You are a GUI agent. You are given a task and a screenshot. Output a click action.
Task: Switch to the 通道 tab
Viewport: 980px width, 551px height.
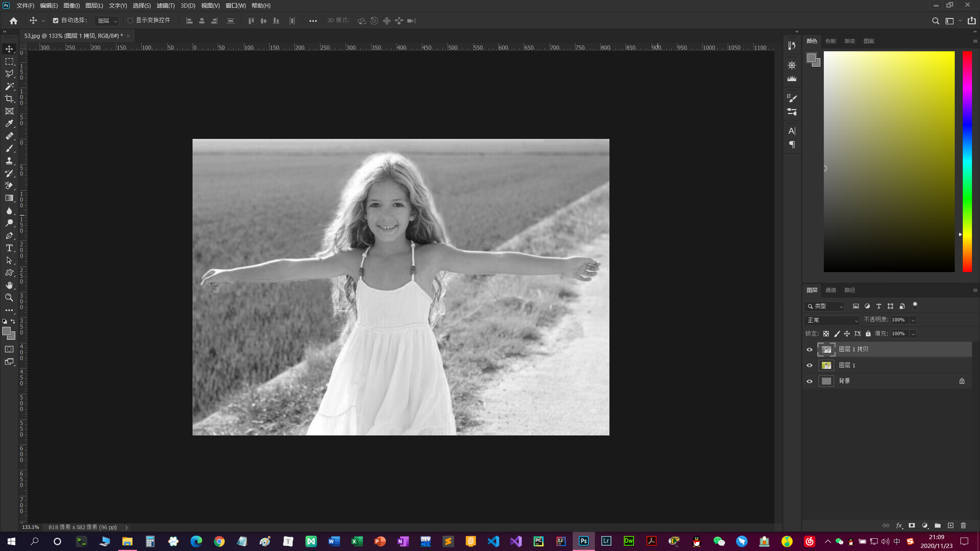pos(830,290)
